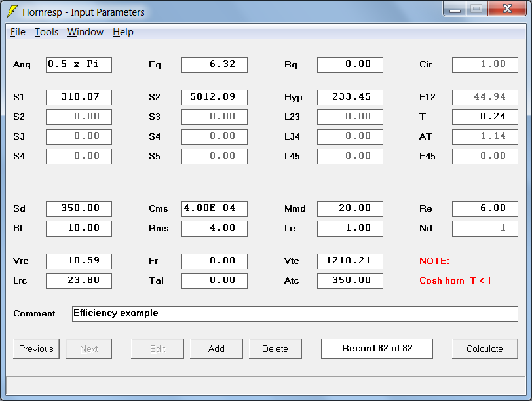Click the Mmd field showing 20.00
Viewport: 532px width, 401px height.
(x=350, y=209)
